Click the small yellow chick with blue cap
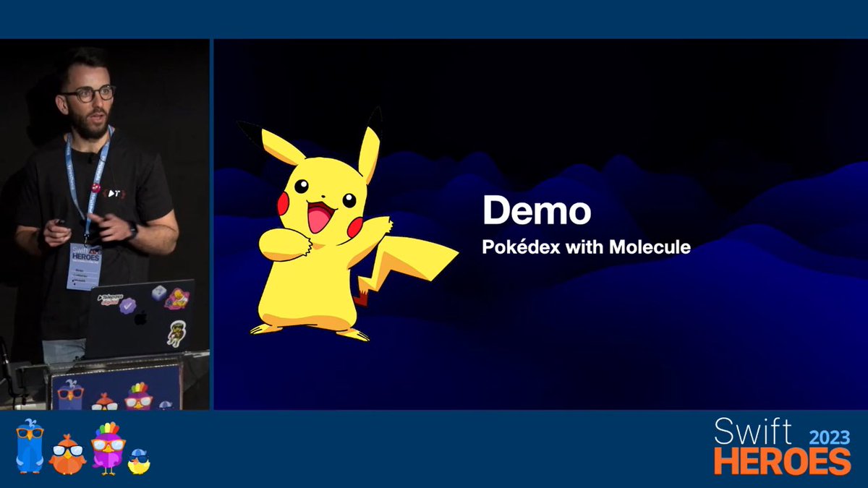 pyautogui.click(x=138, y=461)
